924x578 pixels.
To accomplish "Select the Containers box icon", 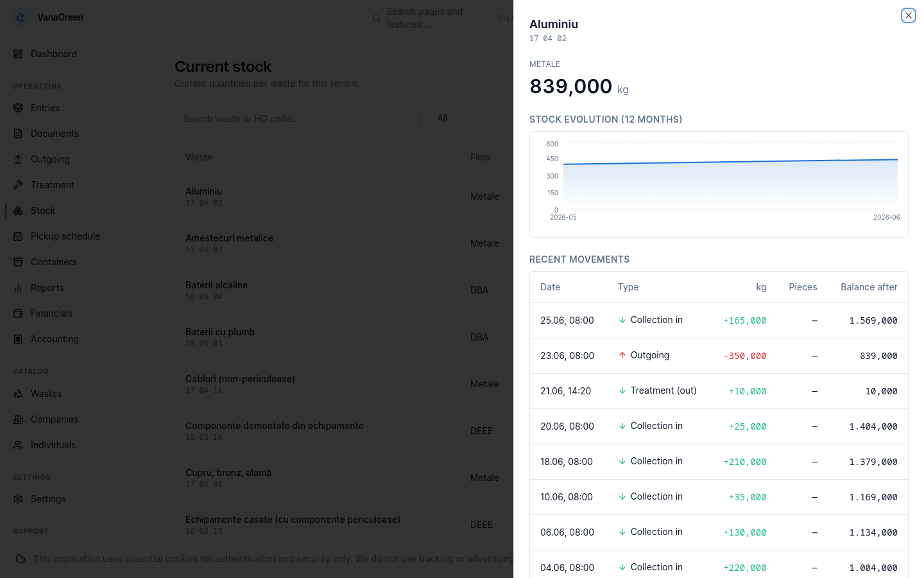I will point(18,262).
